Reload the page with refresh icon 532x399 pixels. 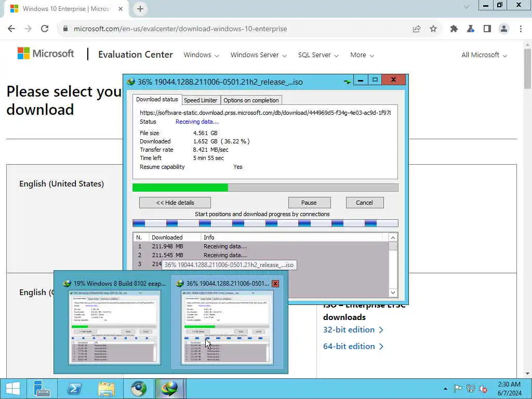click(45, 29)
